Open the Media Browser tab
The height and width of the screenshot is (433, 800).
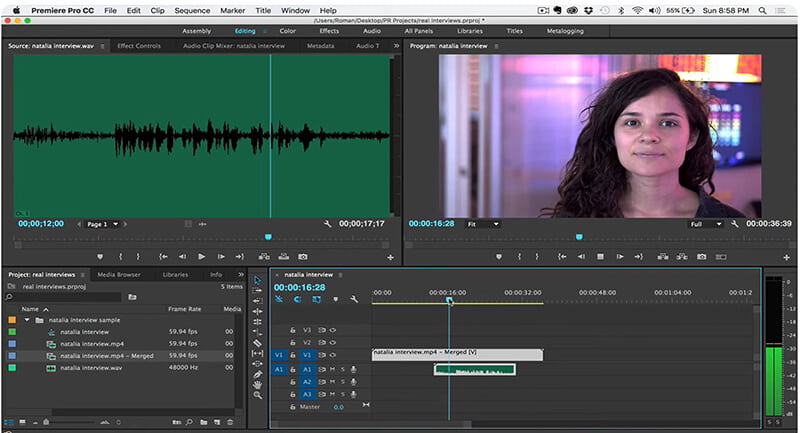click(x=119, y=274)
